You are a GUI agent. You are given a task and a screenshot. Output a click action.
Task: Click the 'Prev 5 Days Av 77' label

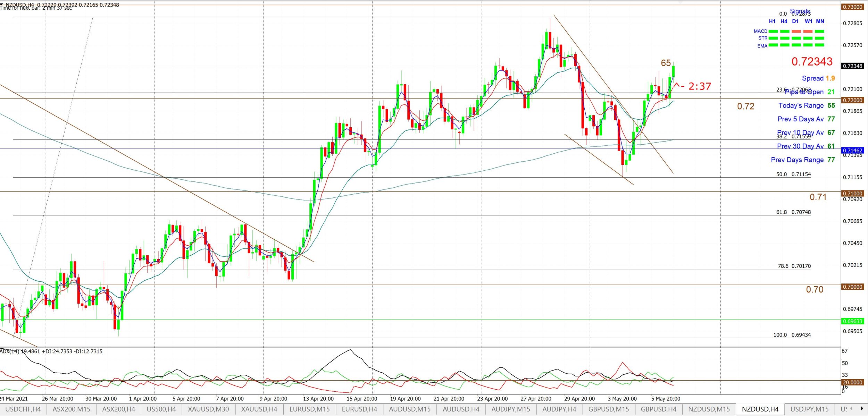click(x=806, y=119)
